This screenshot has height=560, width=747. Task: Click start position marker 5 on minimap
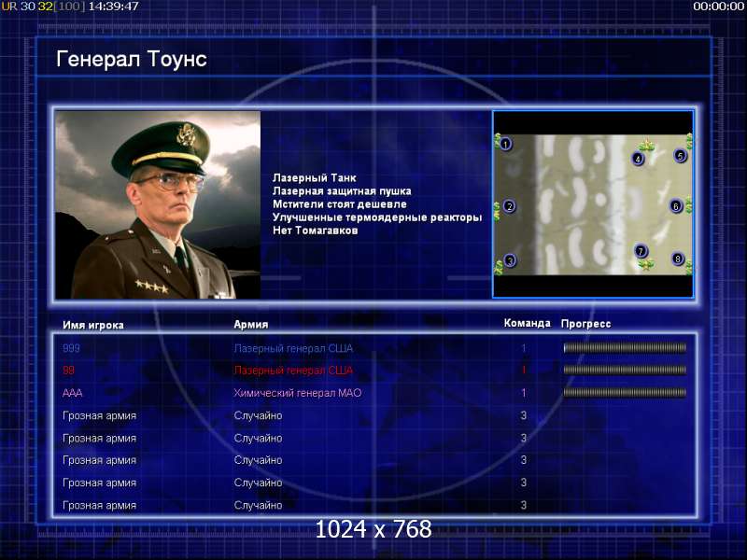(680, 155)
